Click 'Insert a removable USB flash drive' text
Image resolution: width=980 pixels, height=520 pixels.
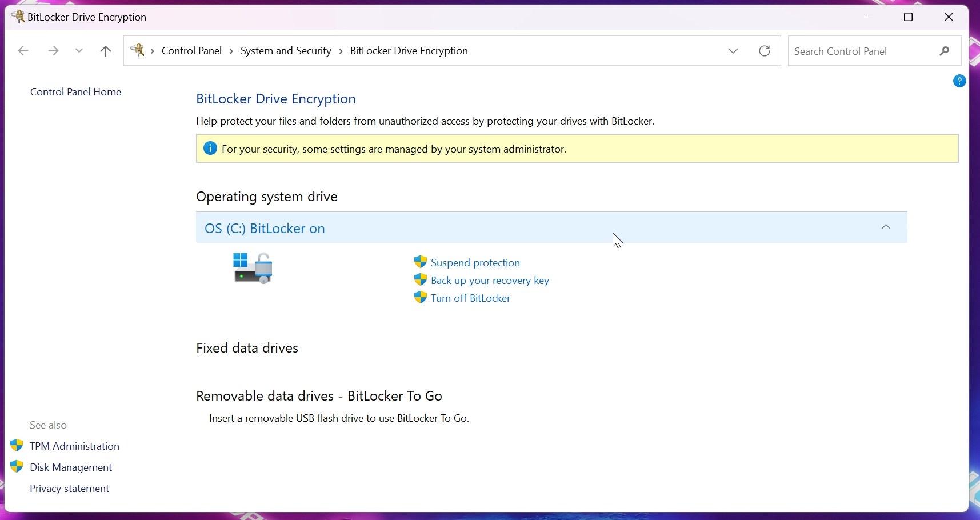coord(339,418)
